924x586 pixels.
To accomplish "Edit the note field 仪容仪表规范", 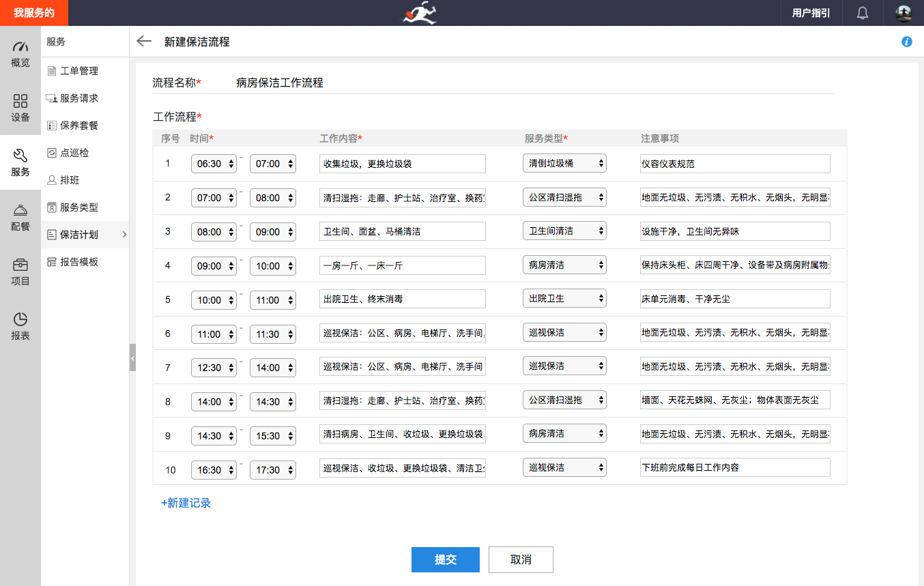I will pyautogui.click(x=735, y=164).
